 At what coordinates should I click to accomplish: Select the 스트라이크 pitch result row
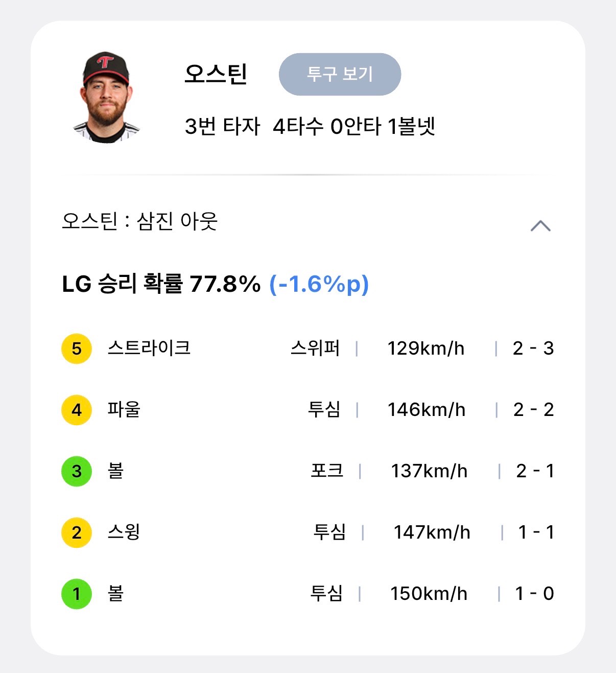[149, 348]
